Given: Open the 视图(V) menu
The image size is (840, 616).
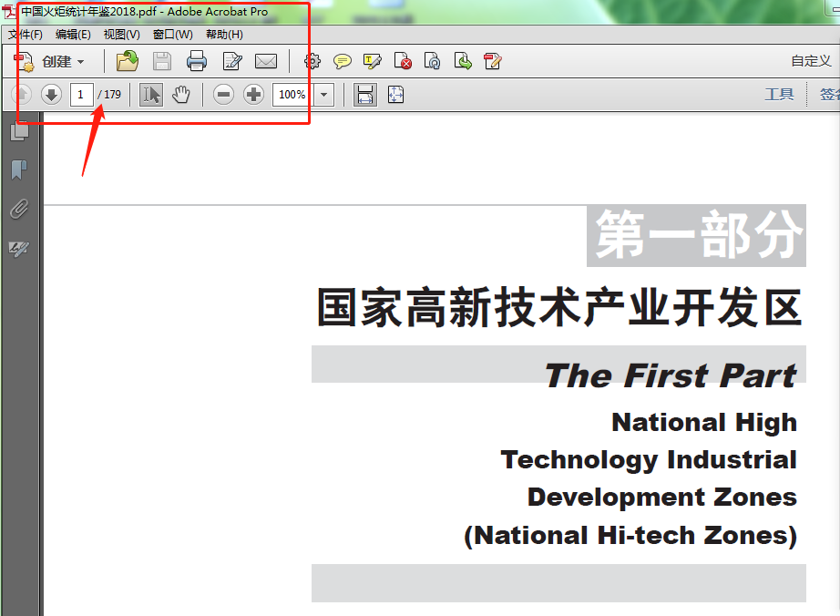Looking at the screenshot, I should pyautogui.click(x=121, y=35).
